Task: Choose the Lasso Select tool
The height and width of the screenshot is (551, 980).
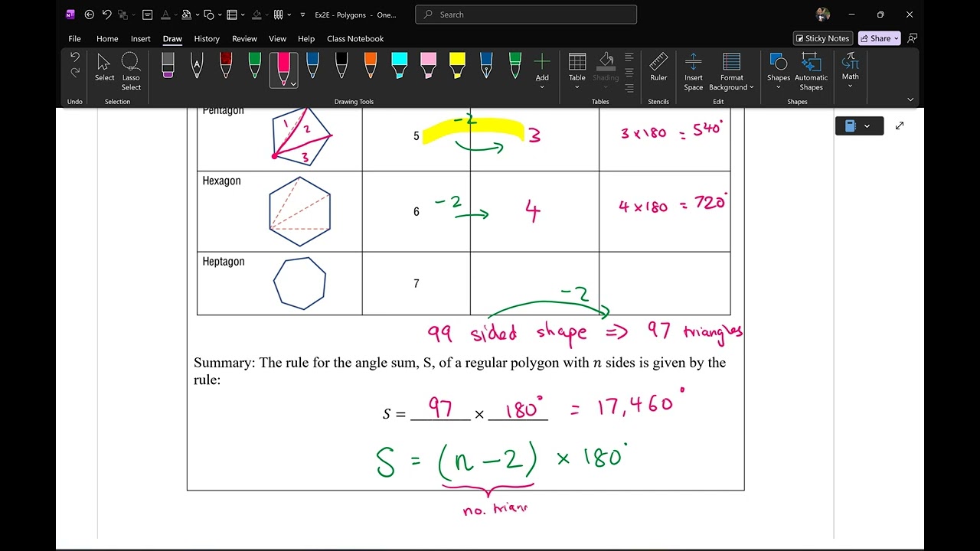Action: 131,71
